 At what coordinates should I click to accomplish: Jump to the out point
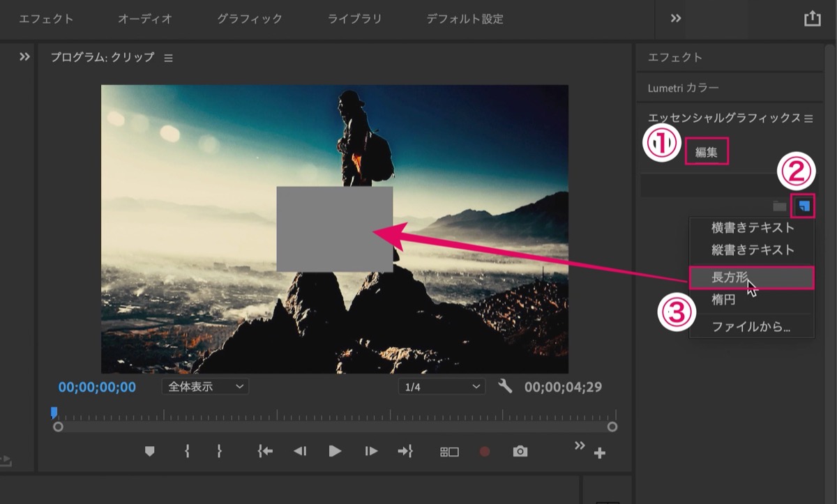coord(405,452)
